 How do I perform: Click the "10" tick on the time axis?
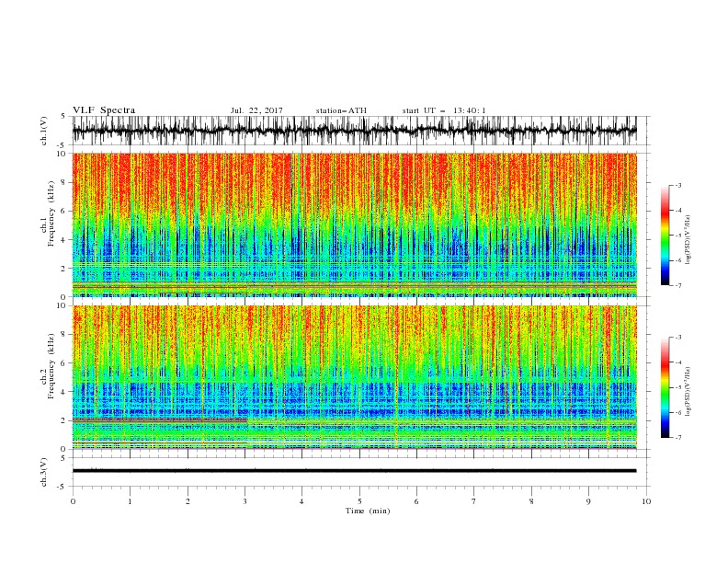tap(646, 501)
